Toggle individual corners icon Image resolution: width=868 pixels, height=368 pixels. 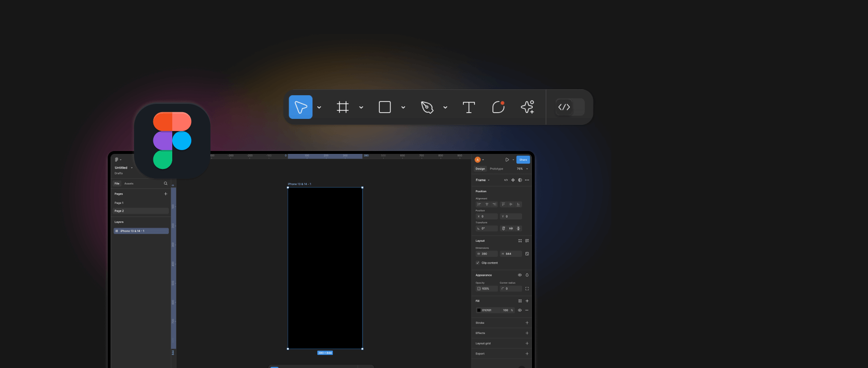click(x=527, y=289)
